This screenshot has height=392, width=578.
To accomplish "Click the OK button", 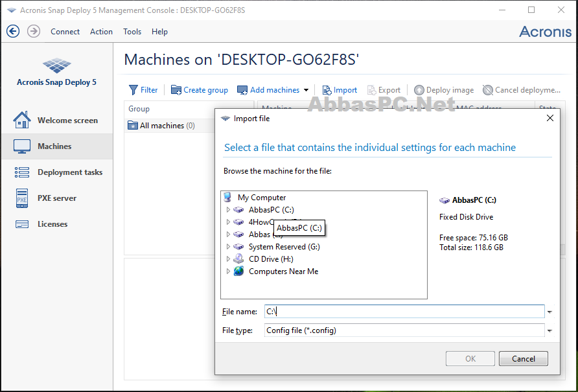I will (470, 359).
